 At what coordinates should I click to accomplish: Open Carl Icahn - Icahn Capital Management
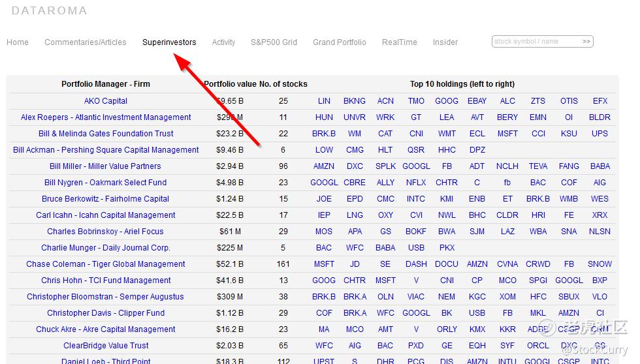point(105,215)
